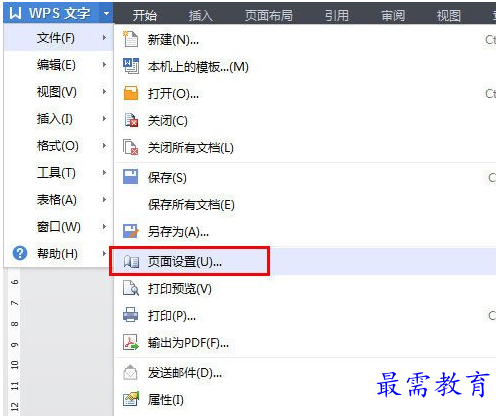498x416 pixels.
Task: Expand the 格式(O) submenu arrow
Action: (104, 146)
